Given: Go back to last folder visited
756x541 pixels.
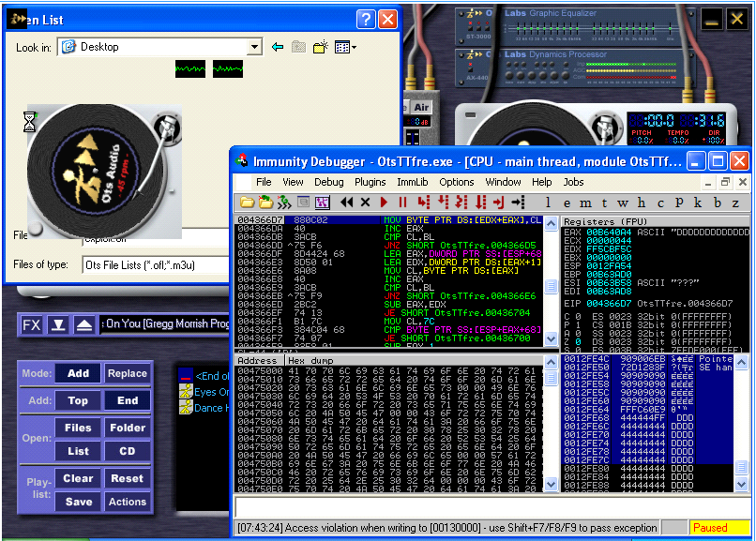Looking at the screenshot, I should click(x=278, y=47).
